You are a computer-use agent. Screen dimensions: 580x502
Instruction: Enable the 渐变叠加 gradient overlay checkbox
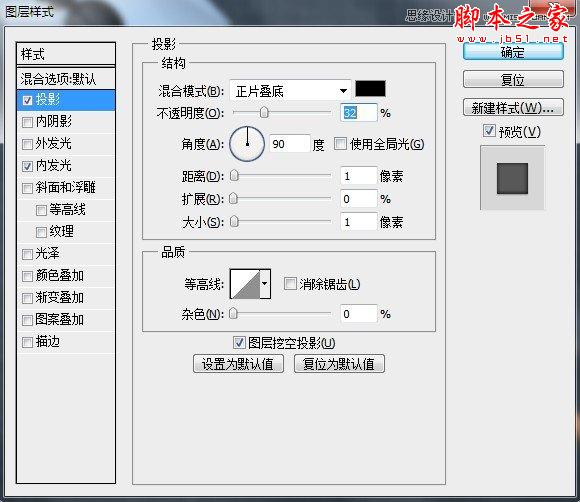[27, 298]
